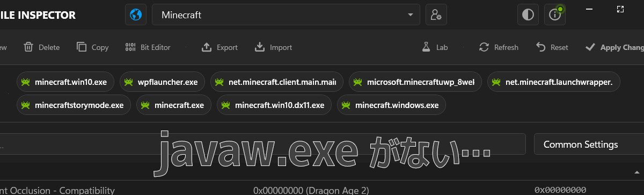Open the Minecraft profile dropdown

[x=286, y=15]
